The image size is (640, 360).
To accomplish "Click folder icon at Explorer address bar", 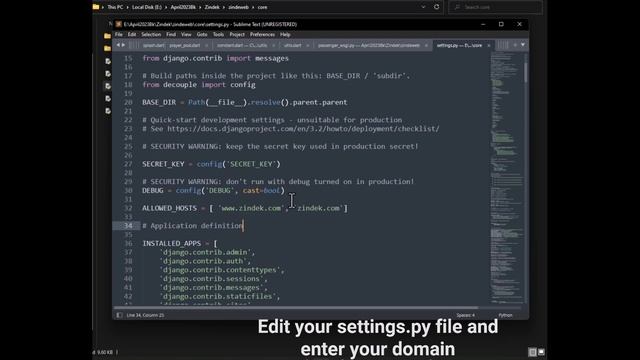I will point(96,7).
